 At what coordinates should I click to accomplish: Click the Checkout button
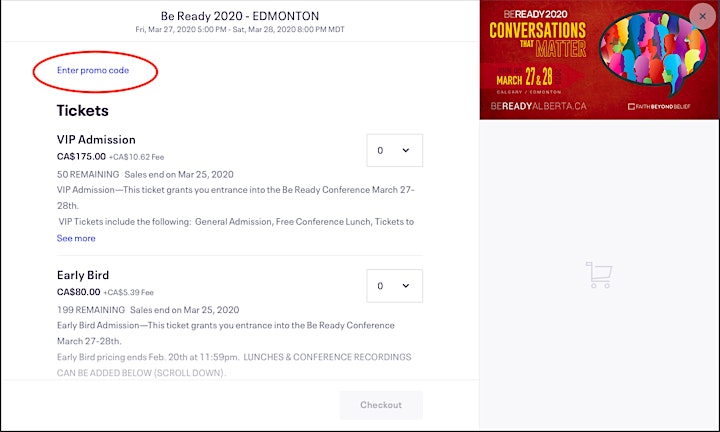tap(381, 405)
